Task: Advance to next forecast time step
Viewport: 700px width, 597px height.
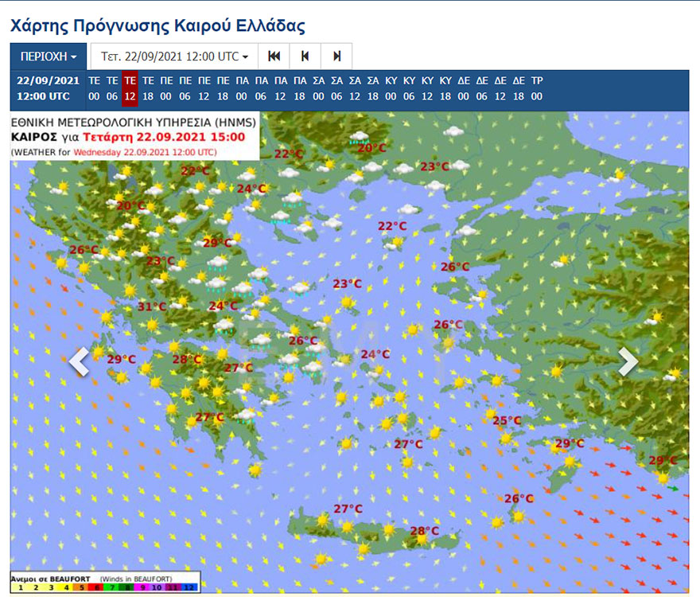Action: tap(336, 57)
